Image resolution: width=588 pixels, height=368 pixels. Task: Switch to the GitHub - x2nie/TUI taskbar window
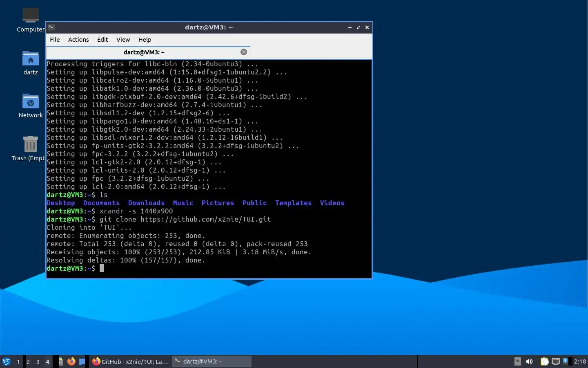tap(130, 361)
